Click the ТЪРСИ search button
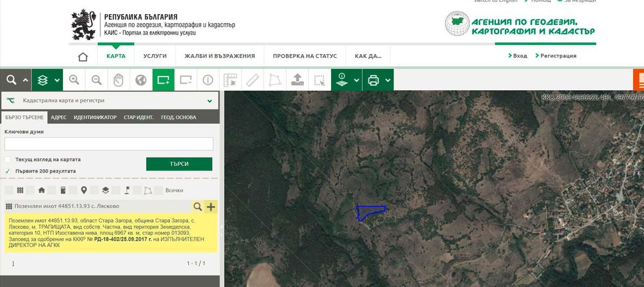This screenshot has width=644, height=287. point(179,164)
